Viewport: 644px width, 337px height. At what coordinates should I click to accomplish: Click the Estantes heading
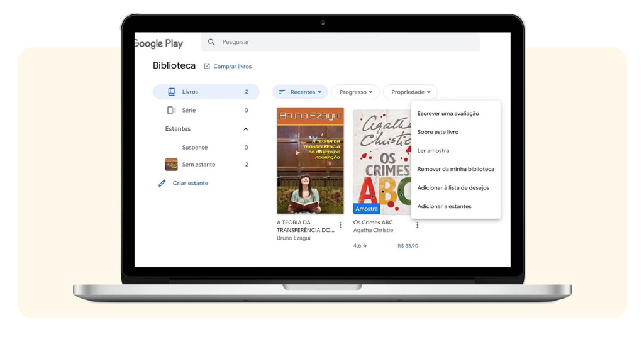pos(178,128)
